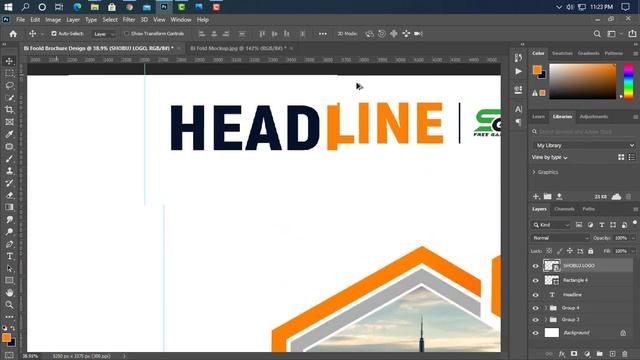Select the Eraser tool
640x360 pixels.
(x=9, y=195)
